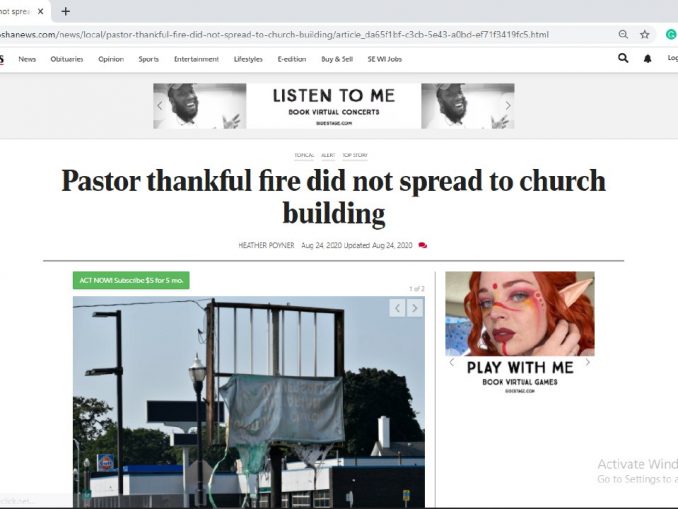Advance the Listen To Me banner ad right arrow
Viewport: 678px width, 509px height.
click(508, 106)
